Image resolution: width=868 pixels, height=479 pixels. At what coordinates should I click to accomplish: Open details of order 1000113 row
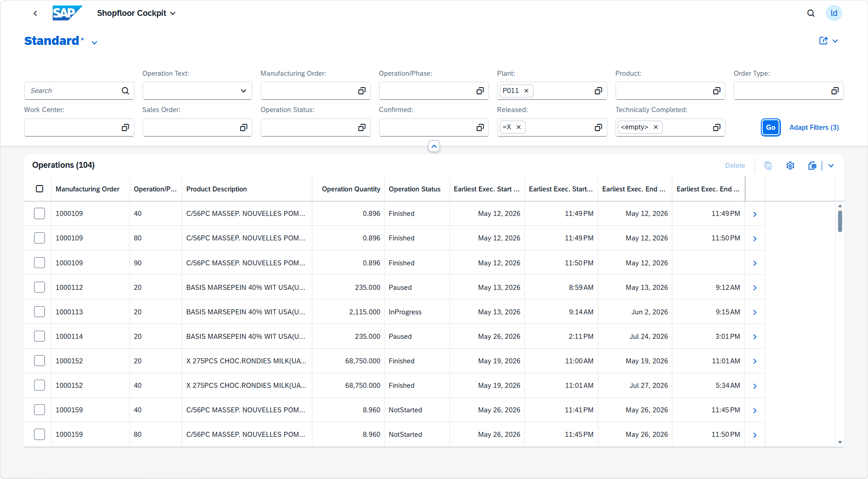coord(755,312)
